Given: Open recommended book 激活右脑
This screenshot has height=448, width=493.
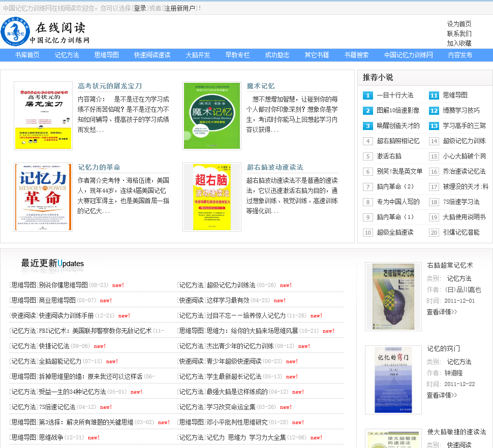Looking at the screenshot, I should coord(389,156).
